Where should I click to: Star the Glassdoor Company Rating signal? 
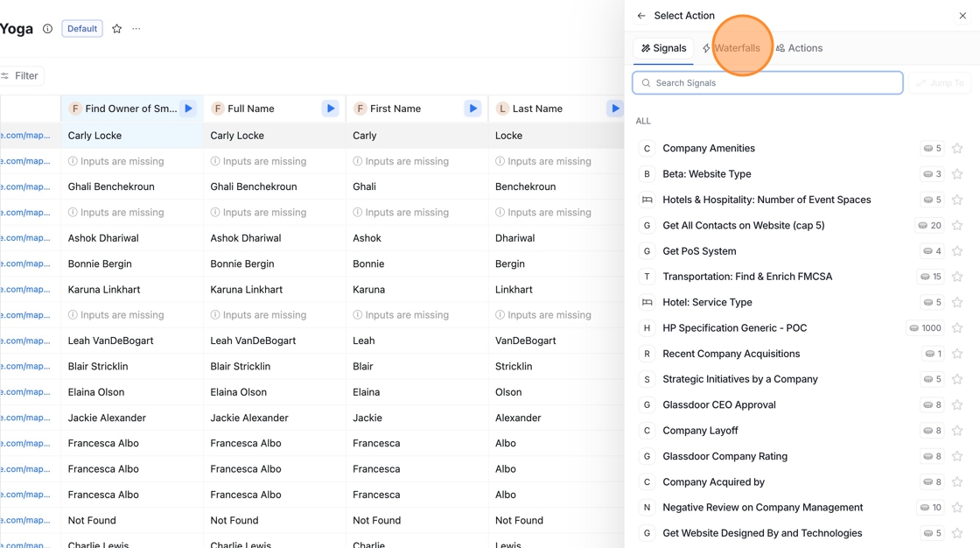pyautogui.click(x=957, y=456)
